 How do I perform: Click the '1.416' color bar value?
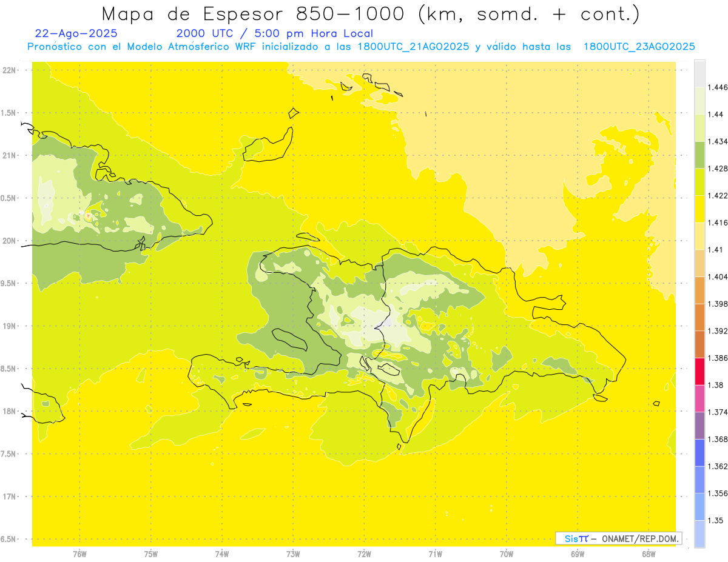click(x=718, y=222)
